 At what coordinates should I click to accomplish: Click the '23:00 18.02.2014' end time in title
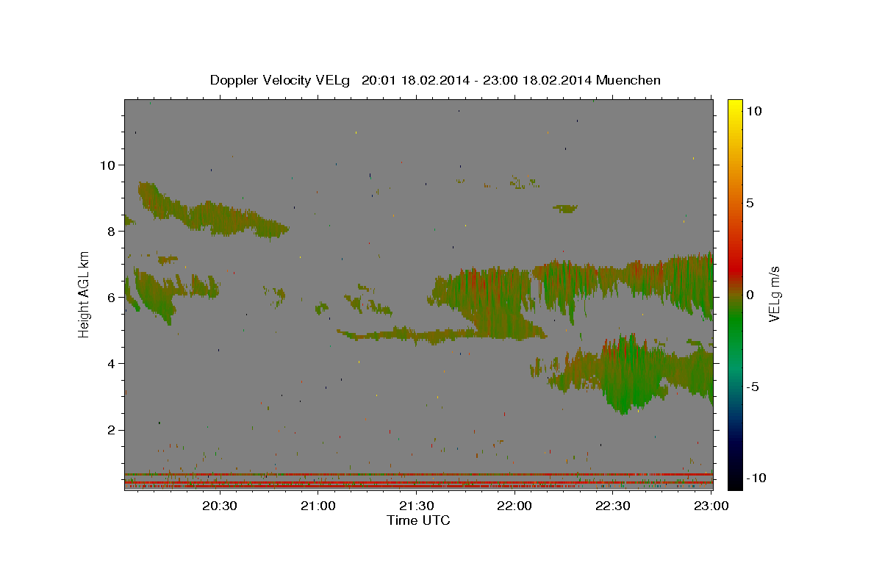(x=537, y=80)
